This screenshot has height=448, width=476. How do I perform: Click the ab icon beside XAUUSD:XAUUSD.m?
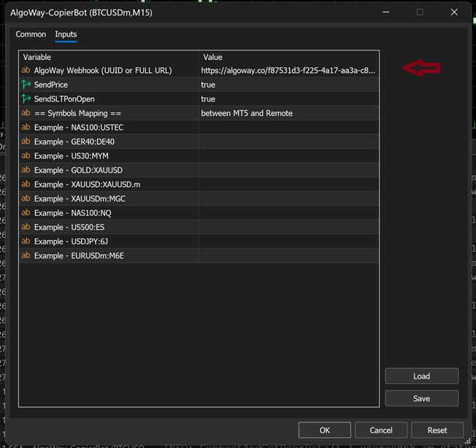[x=26, y=184]
